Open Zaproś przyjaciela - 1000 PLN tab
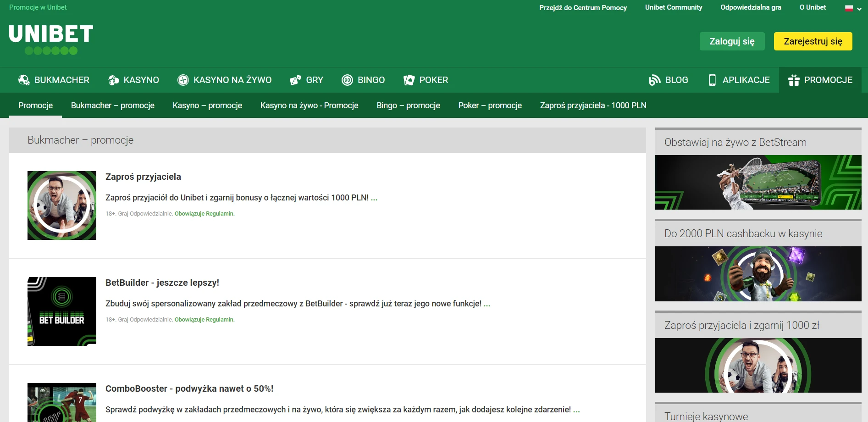The image size is (868, 422). point(593,105)
